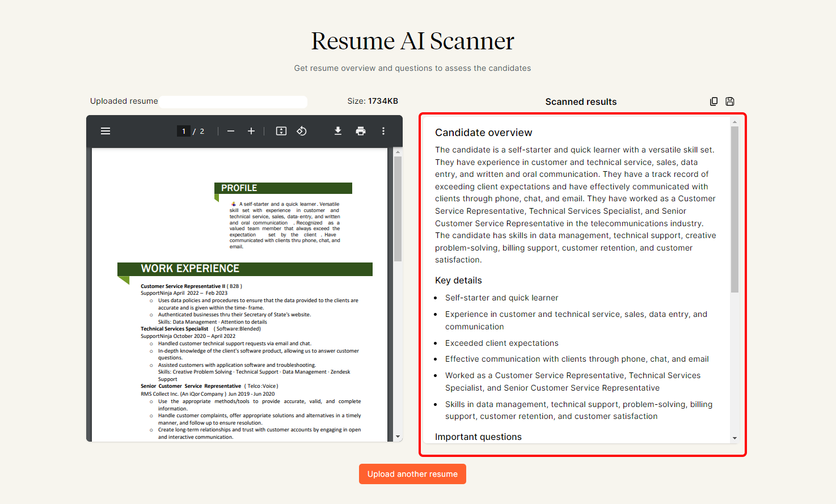Click scroll down arrow in scanned results
836x504 pixels.
[734, 438]
